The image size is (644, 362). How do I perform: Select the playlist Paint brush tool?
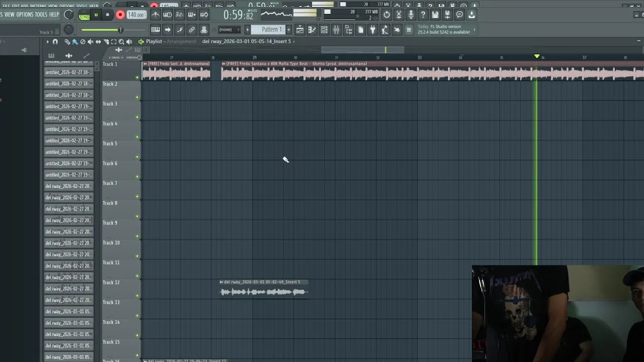pyautogui.click(x=75, y=42)
